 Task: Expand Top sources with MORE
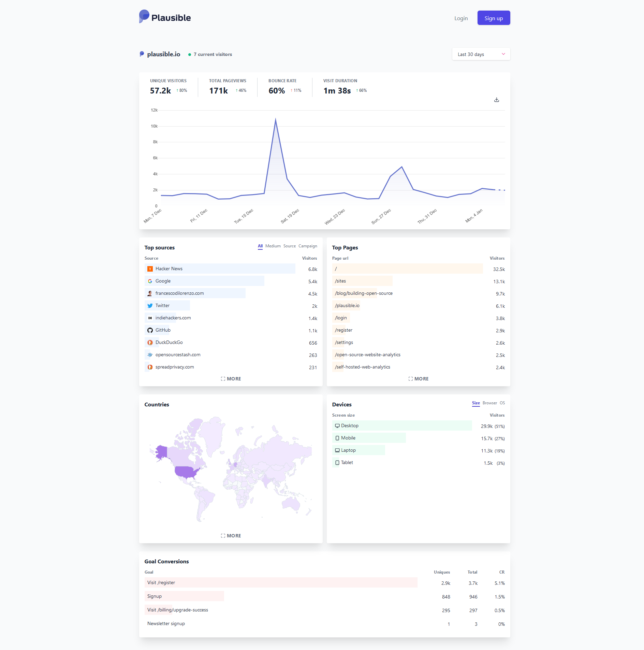tap(231, 379)
